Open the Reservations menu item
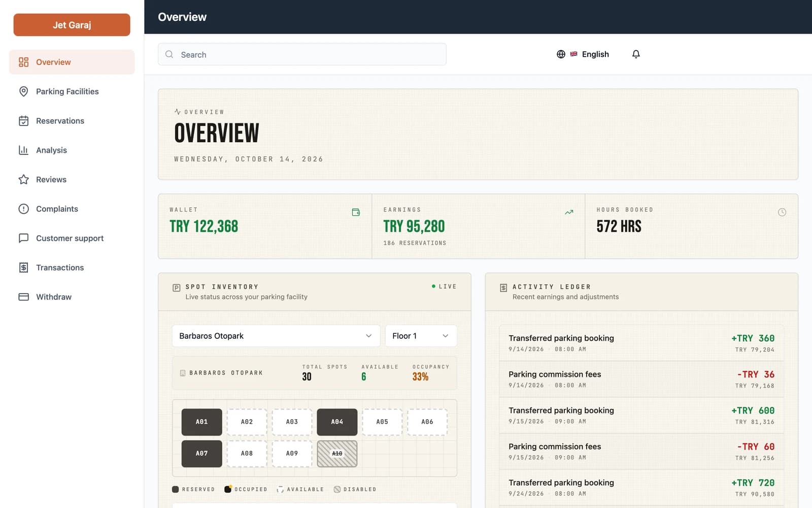812x508 pixels. tap(72, 121)
